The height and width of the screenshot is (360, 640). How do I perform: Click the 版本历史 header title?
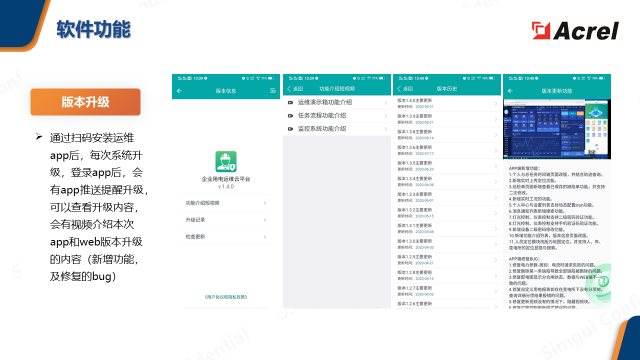click(447, 89)
